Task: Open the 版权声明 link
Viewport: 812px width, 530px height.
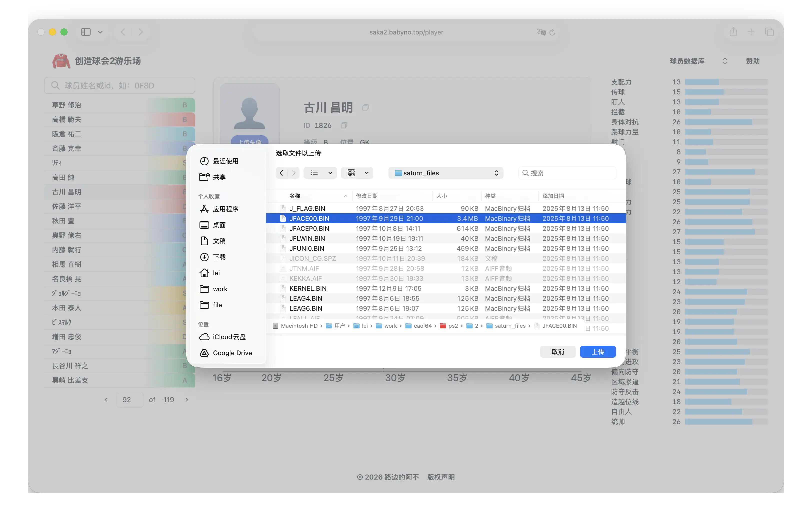Action: pos(441,477)
